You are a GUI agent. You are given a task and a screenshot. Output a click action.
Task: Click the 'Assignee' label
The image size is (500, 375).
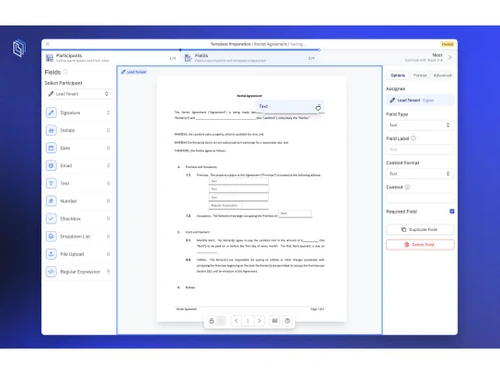396,89
